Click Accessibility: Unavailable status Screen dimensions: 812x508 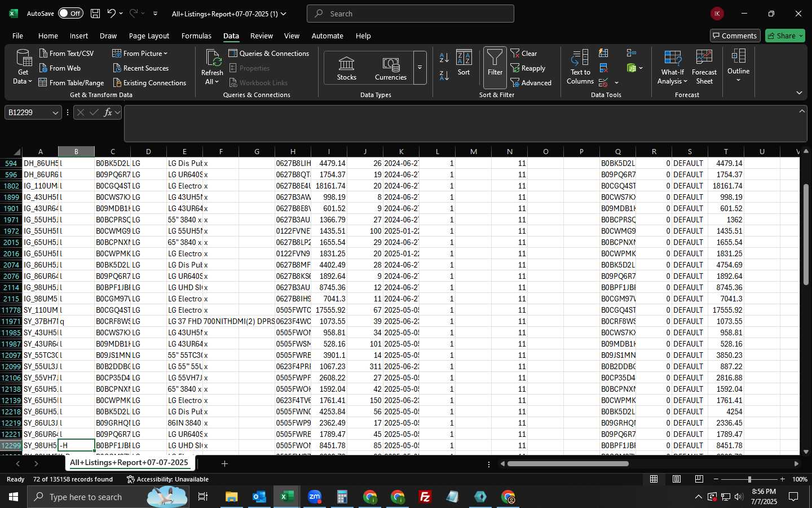click(x=167, y=479)
